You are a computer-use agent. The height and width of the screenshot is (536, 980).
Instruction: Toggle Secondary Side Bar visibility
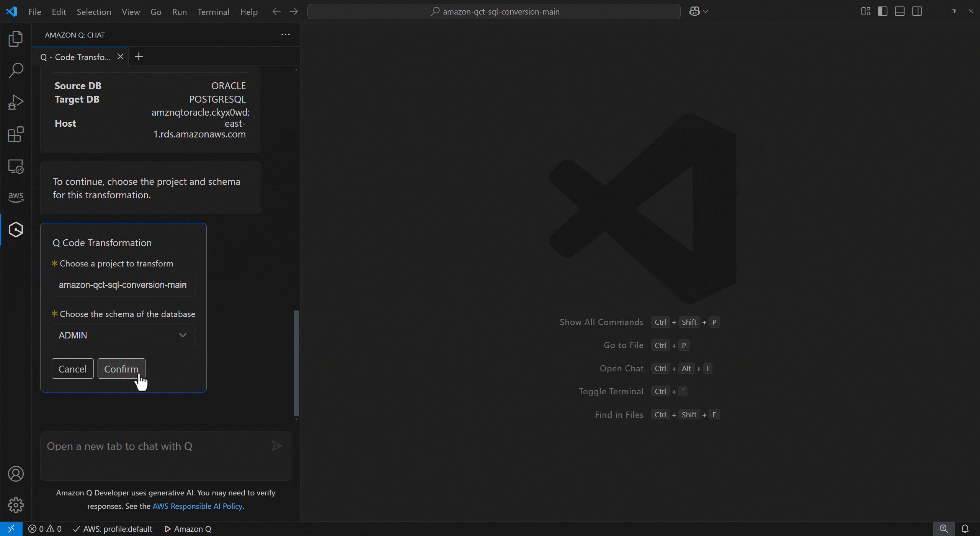(x=917, y=11)
